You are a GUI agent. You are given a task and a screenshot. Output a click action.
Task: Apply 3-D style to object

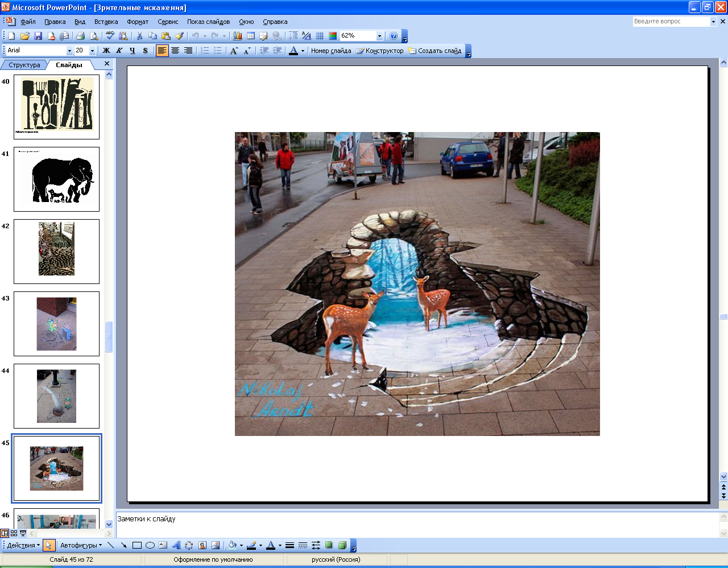(342, 545)
